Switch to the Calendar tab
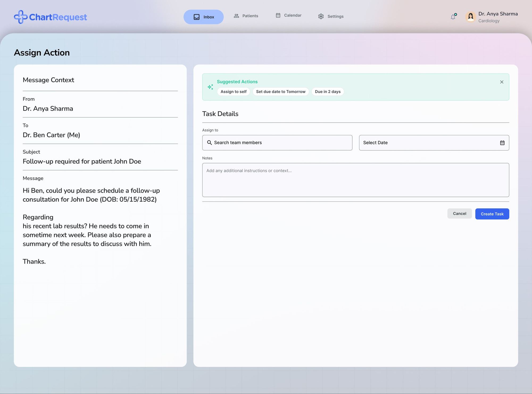The width and height of the screenshot is (532, 394). click(289, 15)
